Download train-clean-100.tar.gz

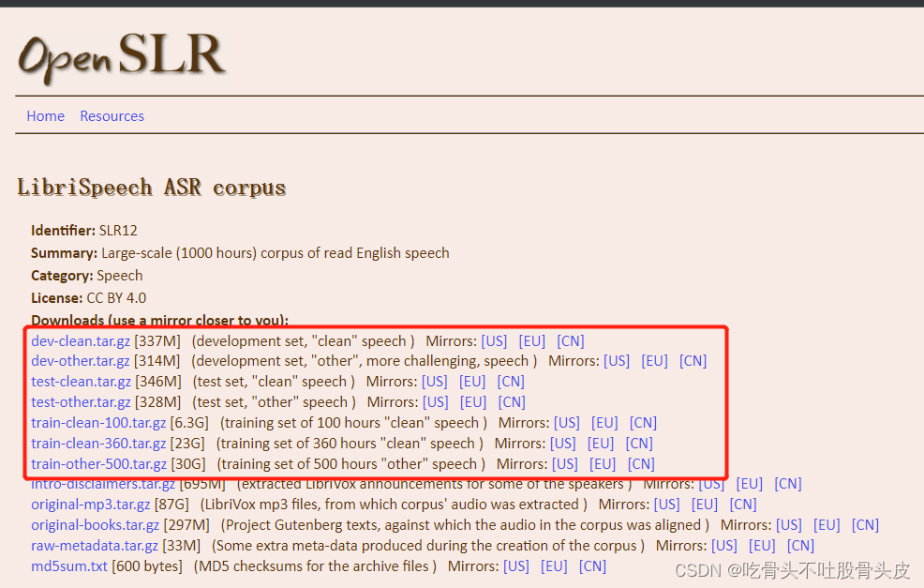pos(98,423)
